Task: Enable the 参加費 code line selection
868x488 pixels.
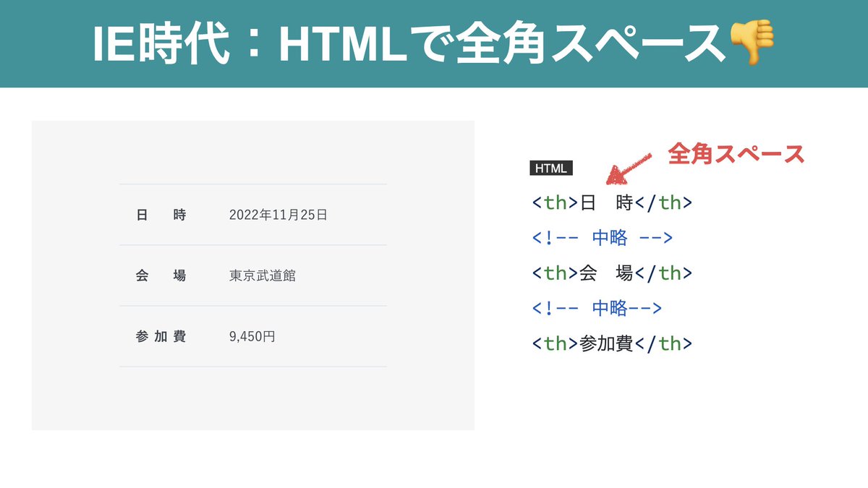Action: (x=611, y=343)
